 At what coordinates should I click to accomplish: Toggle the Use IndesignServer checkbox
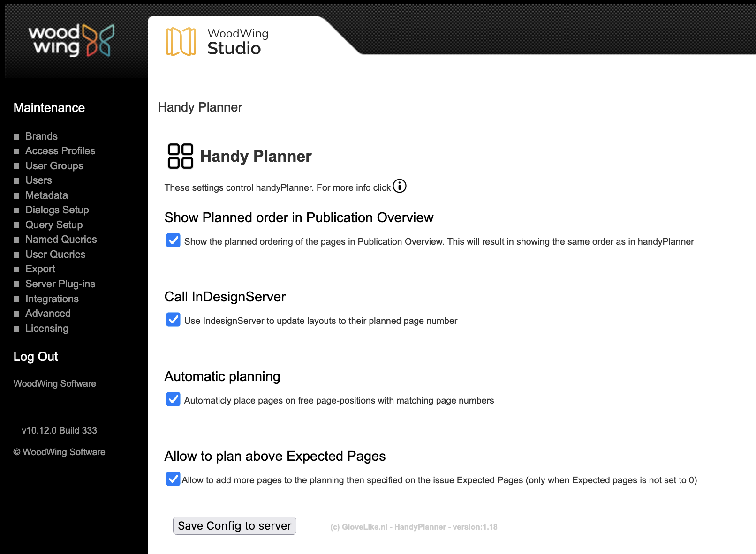pos(173,320)
